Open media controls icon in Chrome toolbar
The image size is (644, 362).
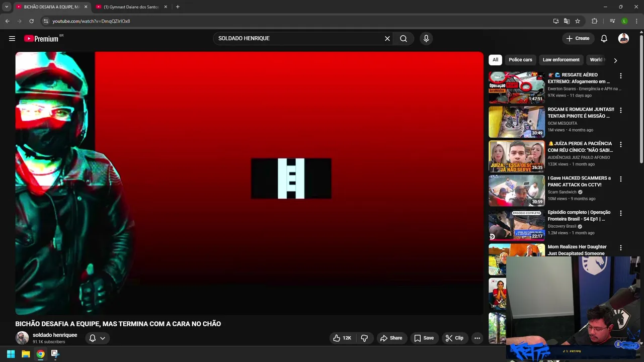(x=612, y=21)
